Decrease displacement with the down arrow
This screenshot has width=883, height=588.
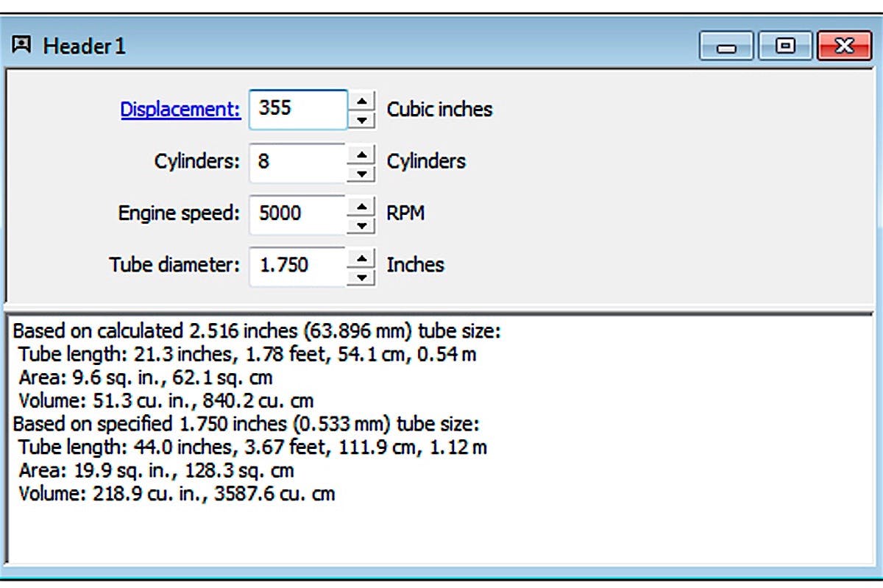tap(361, 119)
